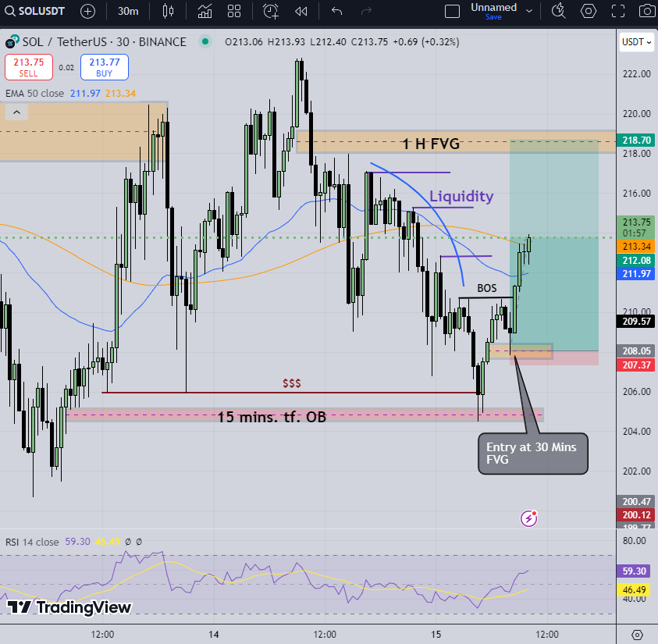658x644 pixels.
Task: Open the candlestick chart type selector
Action: coord(168,12)
